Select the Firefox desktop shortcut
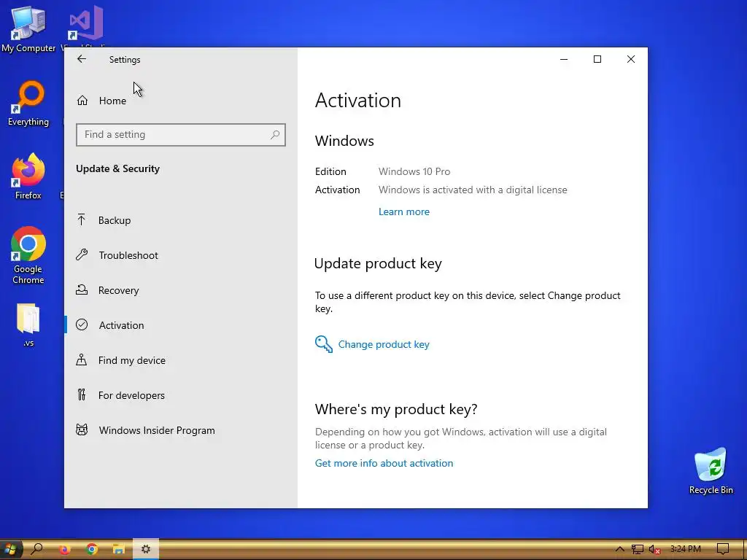This screenshot has height=560, width=747. tap(28, 176)
